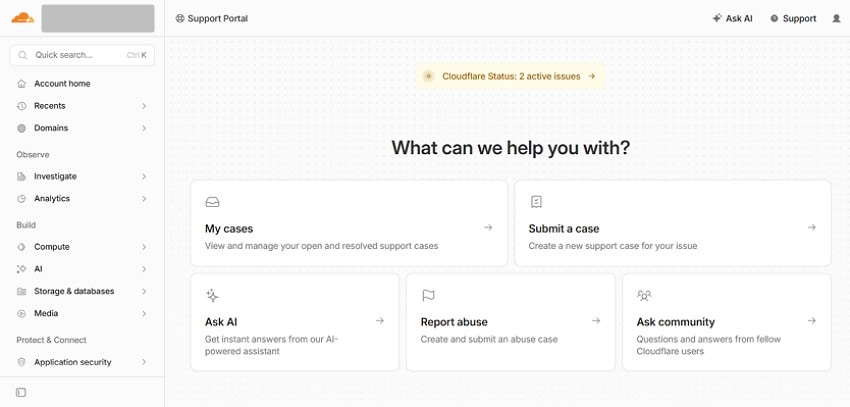Screen dimensions: 850x407
Task: Click the Investigate document icon
Action: [22, 176]
